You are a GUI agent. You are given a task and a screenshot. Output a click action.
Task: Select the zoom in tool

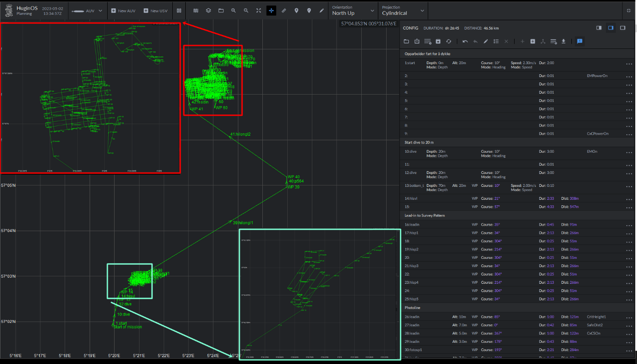coord(233,10)
